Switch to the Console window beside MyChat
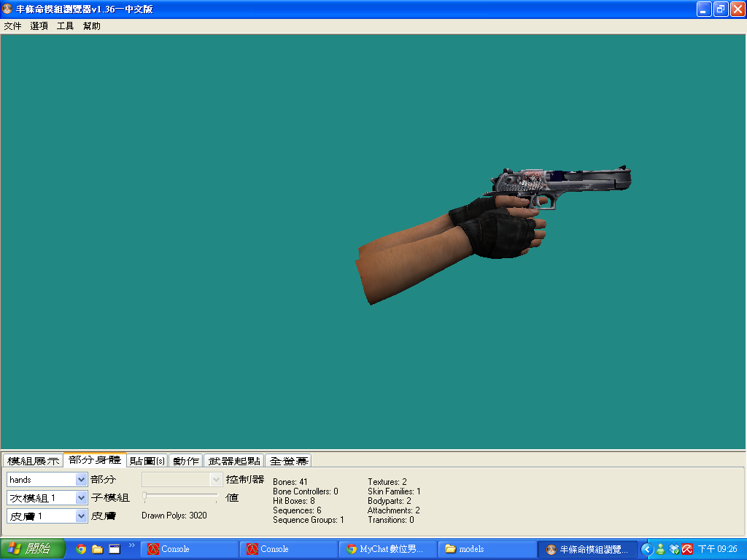Image resolution: width=747 pixels, height=560 pixels. tap(289, 550)
